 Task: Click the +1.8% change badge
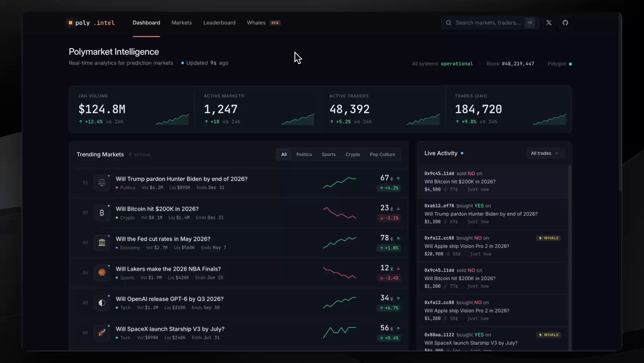pos(389,248)
